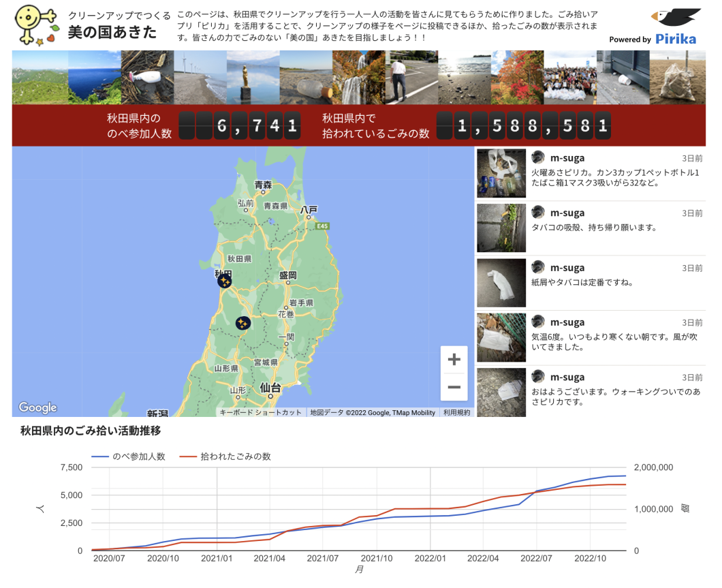Open the photo on おはようございます post
This screenshot has width=722, height=588.
pyautogui.click(x=501, y=392)
